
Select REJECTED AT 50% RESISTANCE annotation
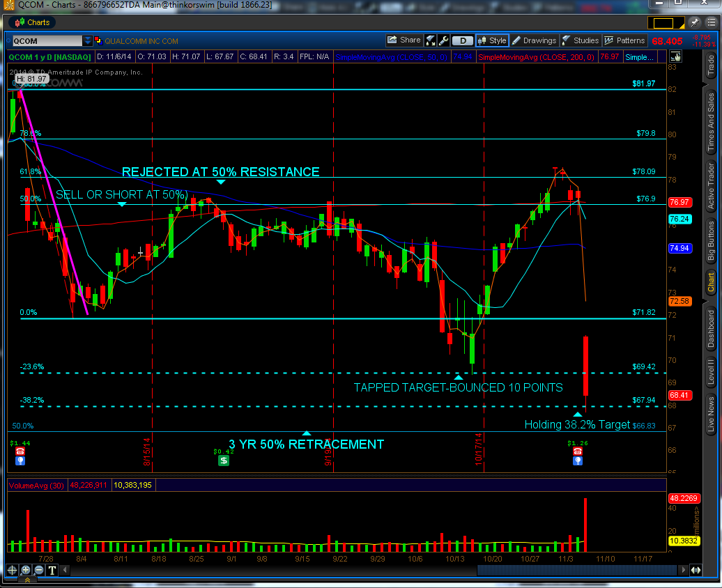(x=220, y=172)
